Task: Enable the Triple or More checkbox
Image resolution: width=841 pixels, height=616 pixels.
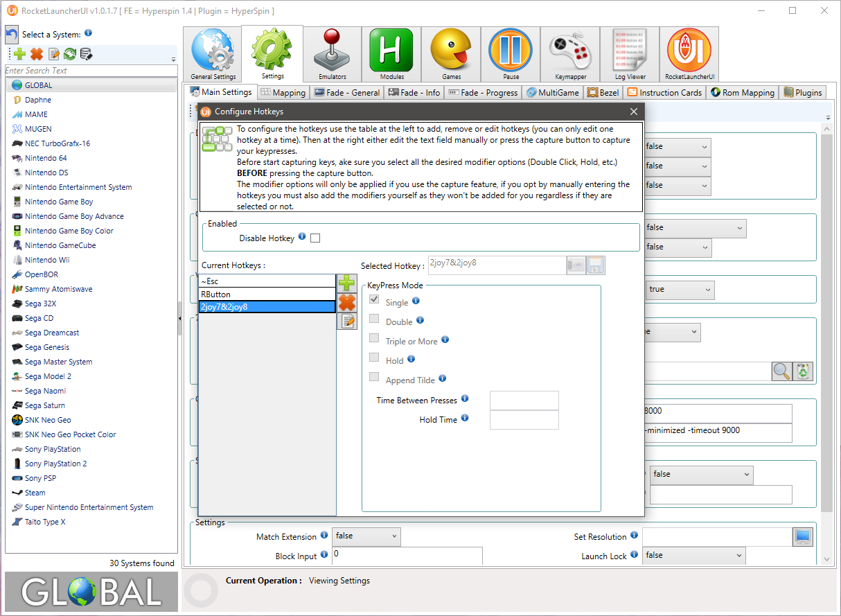Action: tap(374, 339)
